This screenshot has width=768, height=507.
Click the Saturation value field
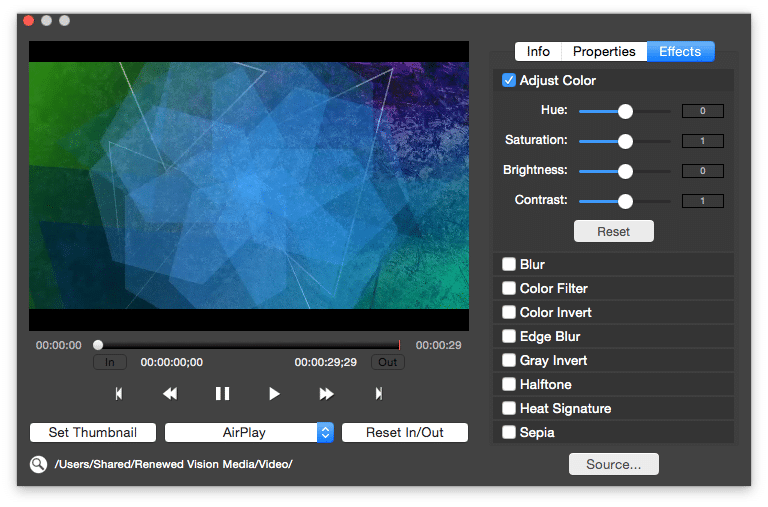[703, 141]
